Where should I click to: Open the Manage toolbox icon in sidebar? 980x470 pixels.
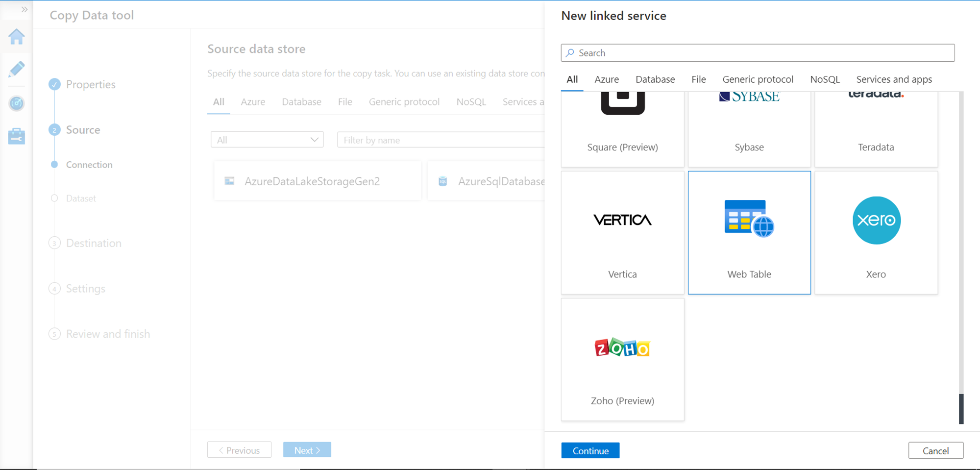coord(17,136)
